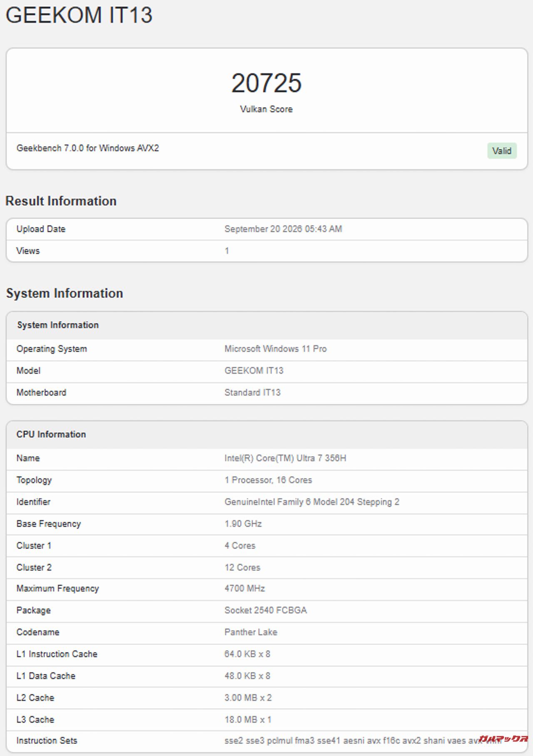The image size is (533, 756).
Task: Click the 18.0 MB x 1 value
Action: coord(248,719)
